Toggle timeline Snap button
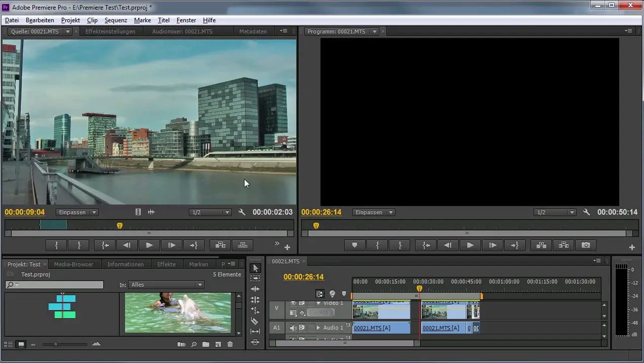This screenshot has height=363, width=644. click(x=320, y=294)
